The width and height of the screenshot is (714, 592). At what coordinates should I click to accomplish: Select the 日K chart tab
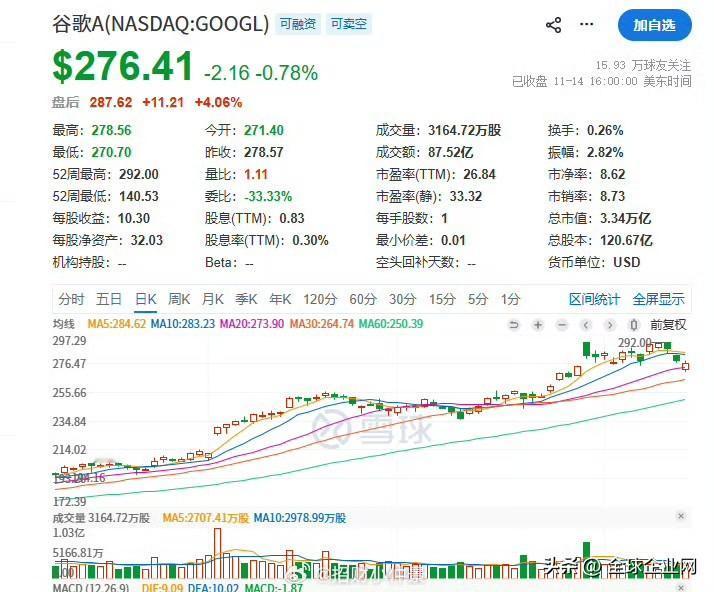[x=146, y=299]
